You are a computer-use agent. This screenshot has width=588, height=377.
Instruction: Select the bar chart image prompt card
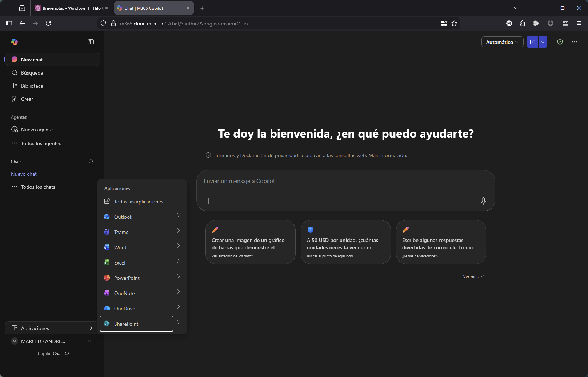pos(250,242)
